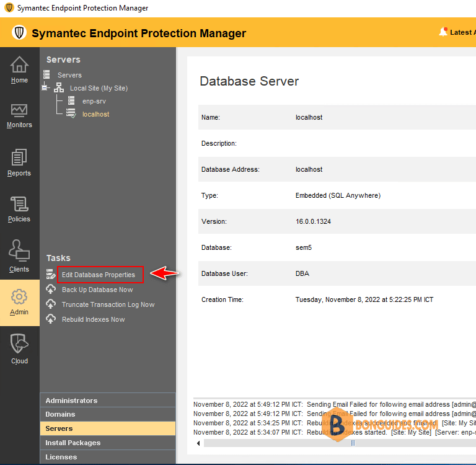Open the Latest Alerts link
Image resolution: width=476 pixels, height=465 pixels.
462,32
